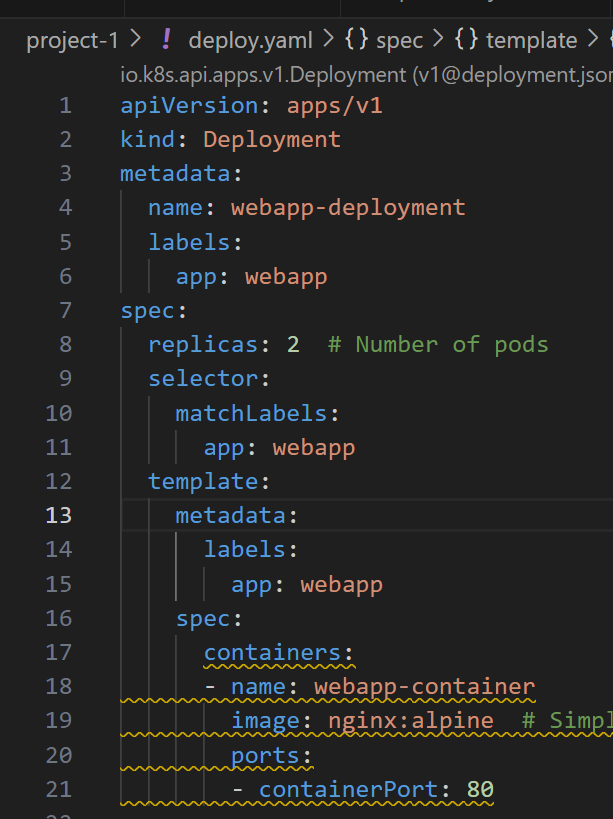Click the chevron between spec and template

pos(438,40)
